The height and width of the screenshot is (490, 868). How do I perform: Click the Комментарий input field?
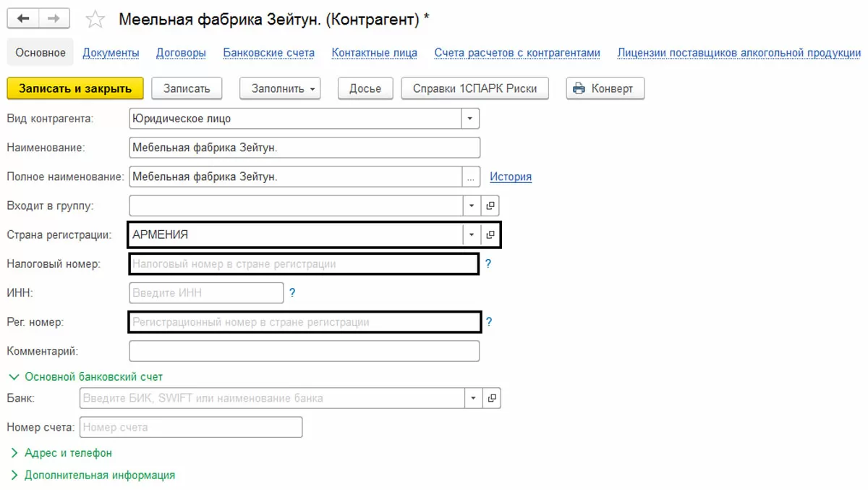[304, 351]
